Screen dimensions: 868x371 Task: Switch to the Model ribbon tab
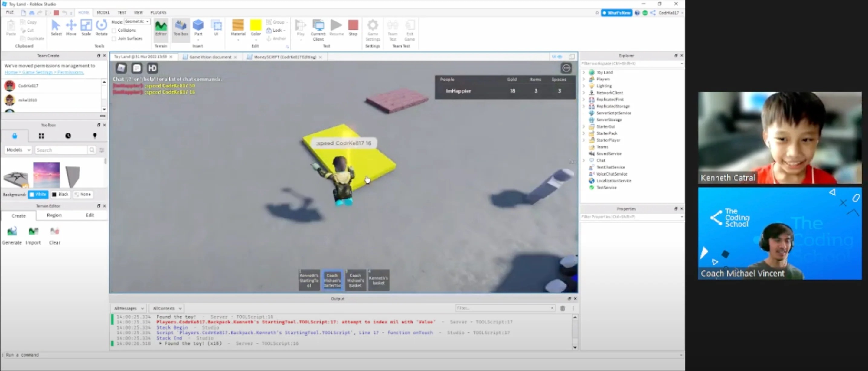click(x=103, y=12)
